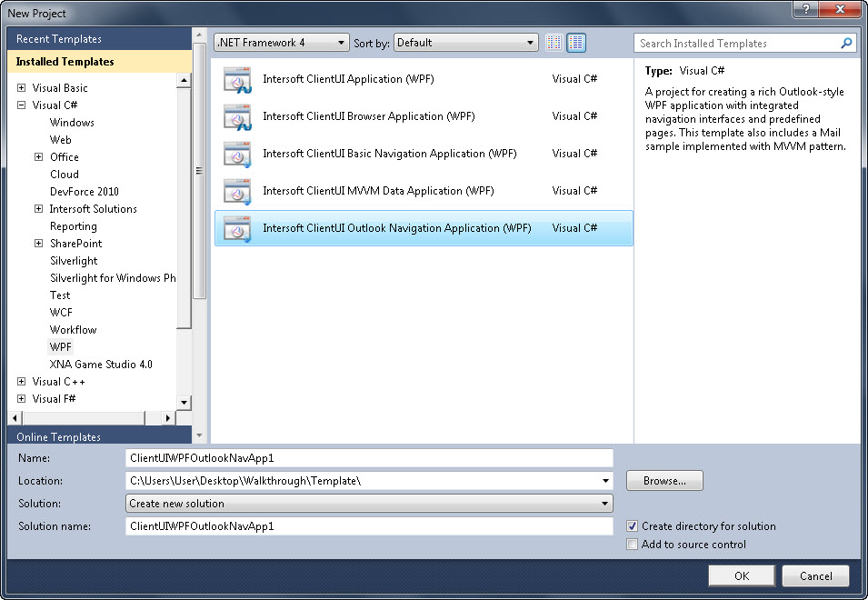
Task: Open the Online Templates section
Action: point(100,436)
